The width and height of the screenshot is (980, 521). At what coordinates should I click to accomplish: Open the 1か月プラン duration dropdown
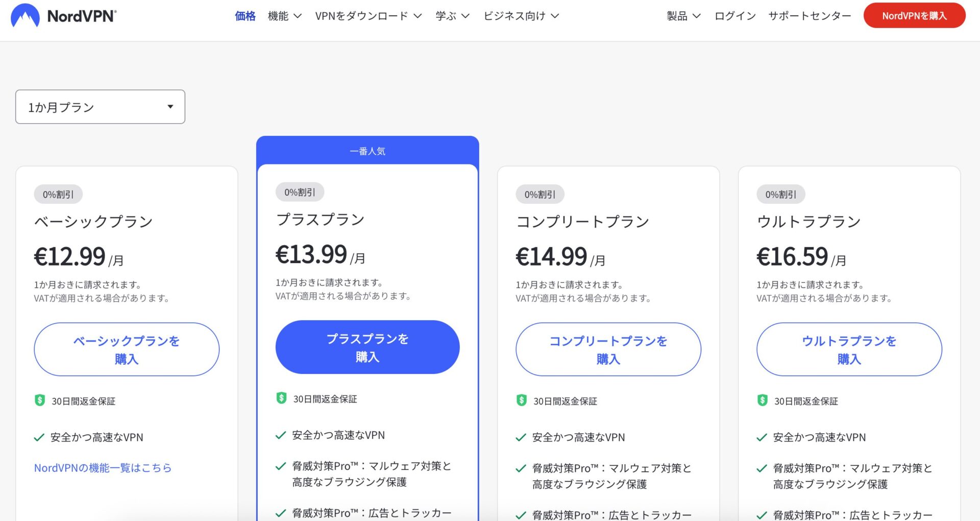(100, 107)
